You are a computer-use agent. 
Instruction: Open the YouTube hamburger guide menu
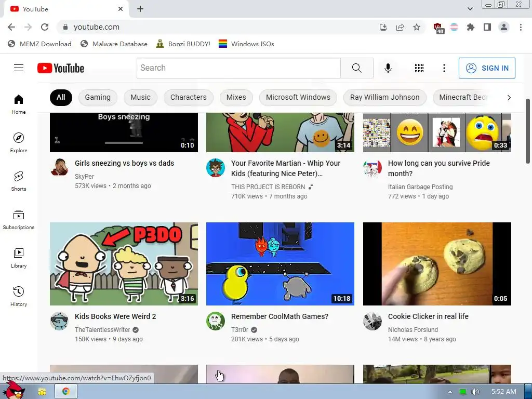click(19, 68)
